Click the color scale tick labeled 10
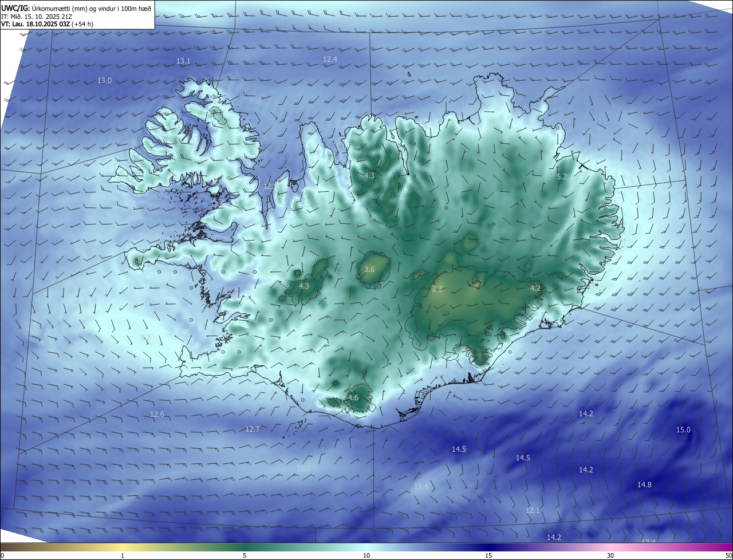 (366, 555)
